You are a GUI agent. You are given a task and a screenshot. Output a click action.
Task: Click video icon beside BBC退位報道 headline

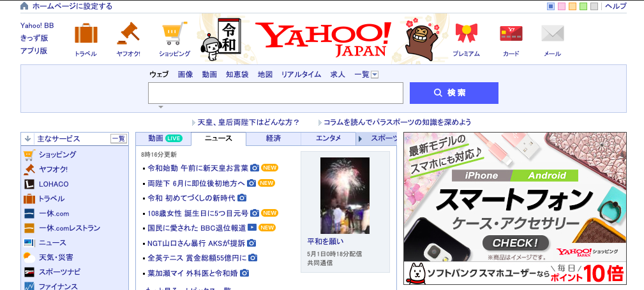[x=252, y=228]
